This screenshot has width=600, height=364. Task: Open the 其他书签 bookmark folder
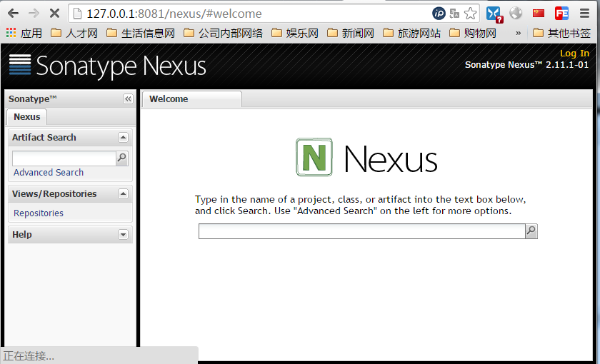tap(561, 34)
